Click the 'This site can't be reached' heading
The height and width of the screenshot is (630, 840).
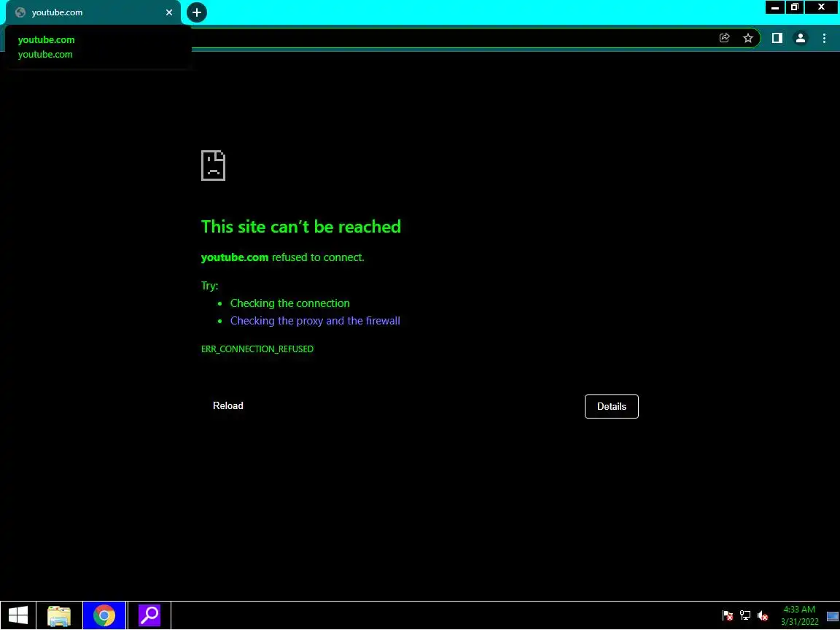[x=301, y=227]
